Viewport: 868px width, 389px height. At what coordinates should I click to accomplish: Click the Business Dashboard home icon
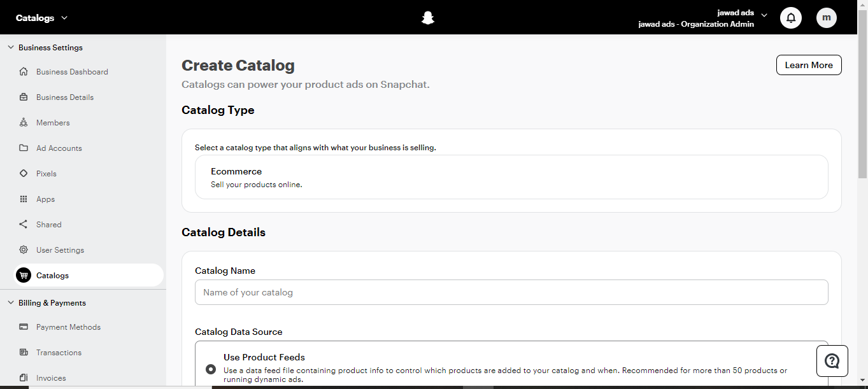(24, 72)
